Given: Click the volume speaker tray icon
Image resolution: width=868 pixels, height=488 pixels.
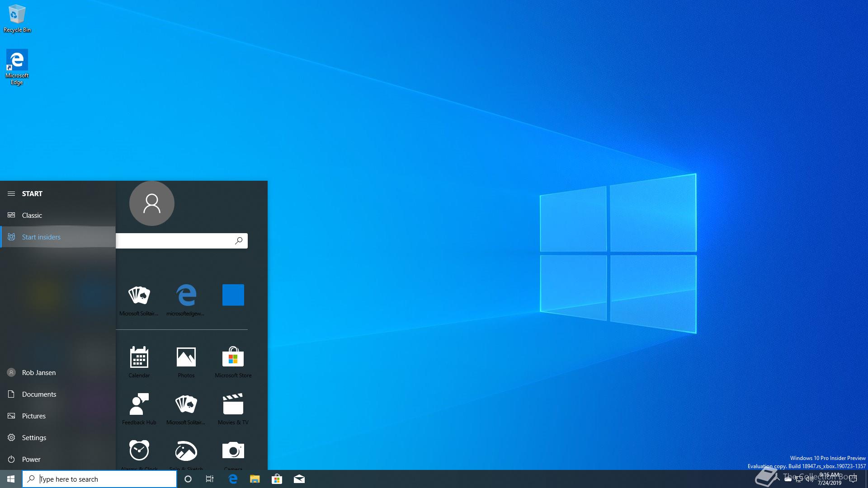Looking at the screenshot, I should click(x=810, y=479).
